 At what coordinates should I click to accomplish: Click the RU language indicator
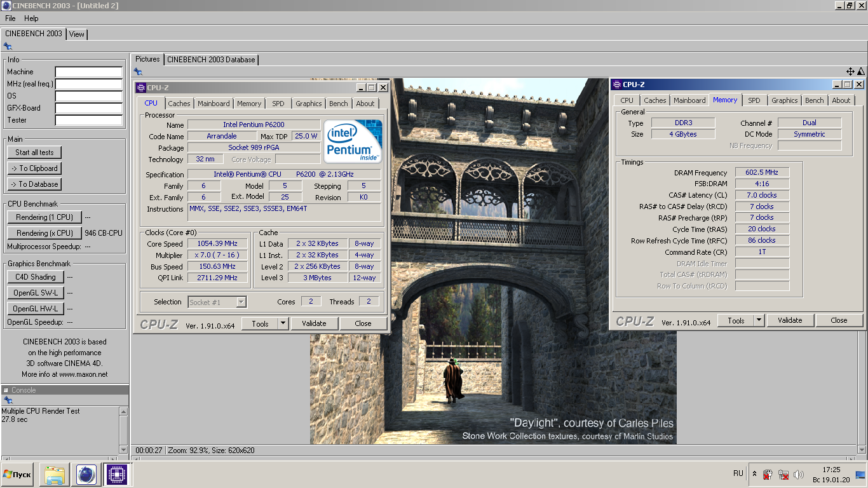(738, 473)
